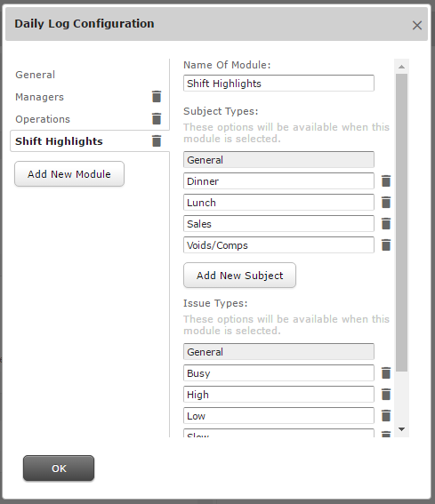Delete the Voids/Comps subject type
Image resolution: width=435 pixels, height=504 pixels.
[x=386, y=245]
